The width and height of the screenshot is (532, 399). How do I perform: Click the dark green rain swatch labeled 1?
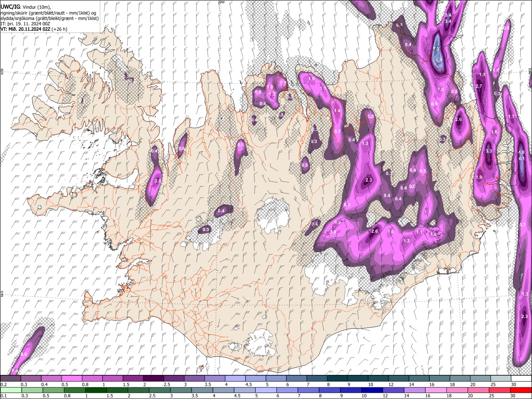pos(96,390)
